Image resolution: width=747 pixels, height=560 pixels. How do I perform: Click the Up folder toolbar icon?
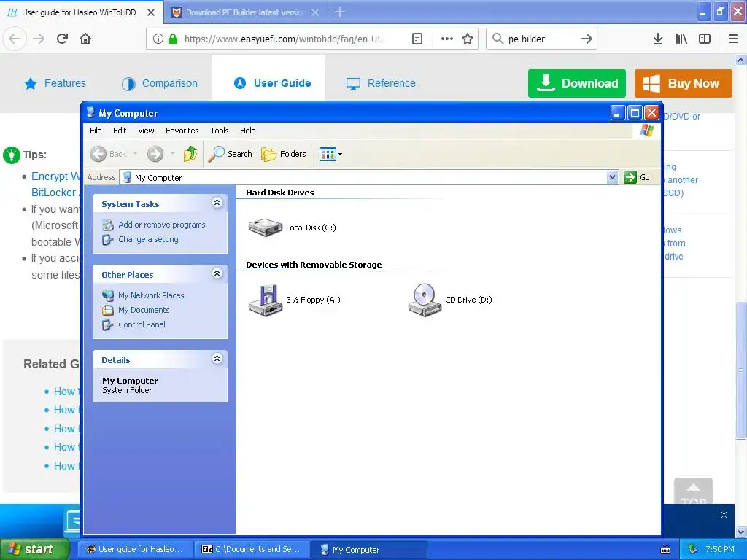click(190, 154)
